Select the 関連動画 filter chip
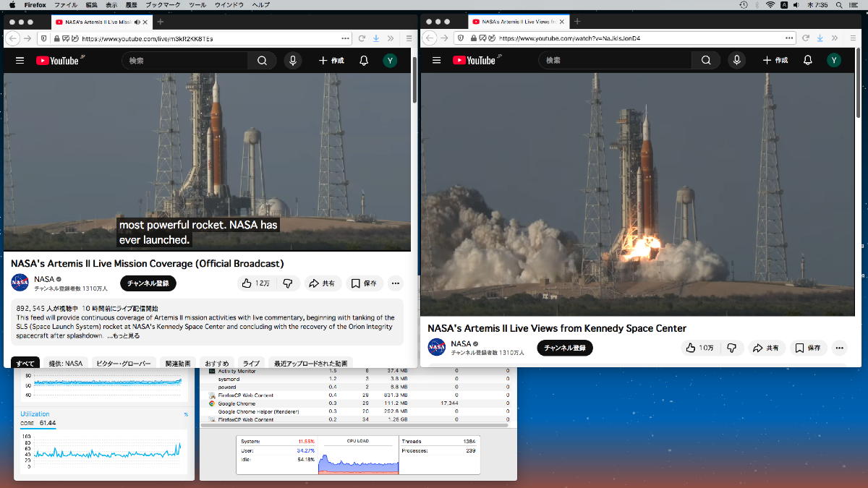868x488 pixels. click(x=178, y=363)
